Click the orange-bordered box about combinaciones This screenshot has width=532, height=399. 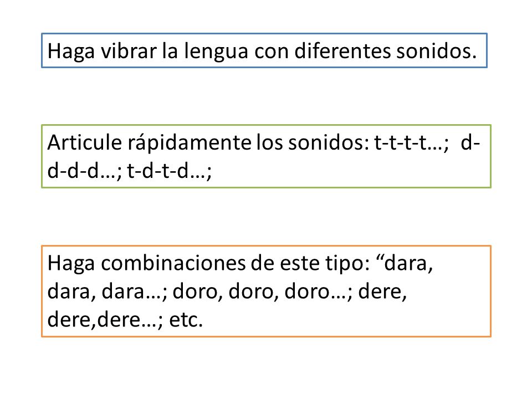pyautogui.click(x=266, y=291)
